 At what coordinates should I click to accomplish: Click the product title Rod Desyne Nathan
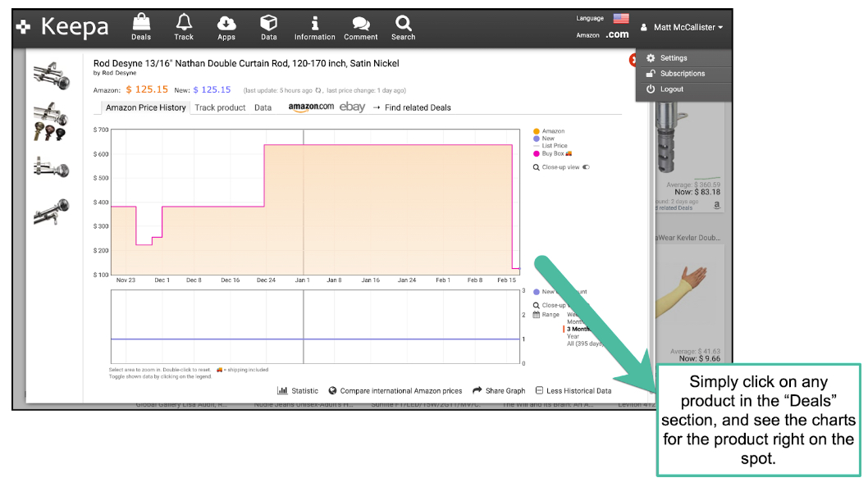246,63
